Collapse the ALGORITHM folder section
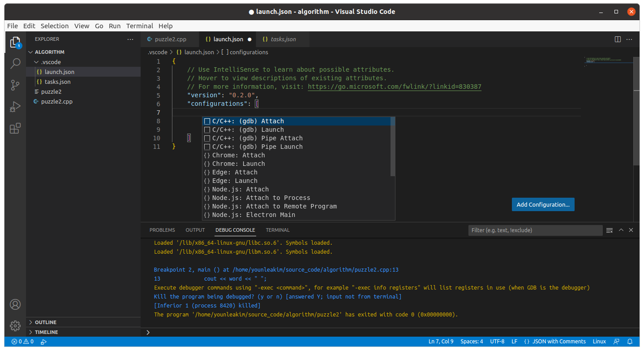Image resolution: width=644 pixels, height=351 pixels. 83,52
